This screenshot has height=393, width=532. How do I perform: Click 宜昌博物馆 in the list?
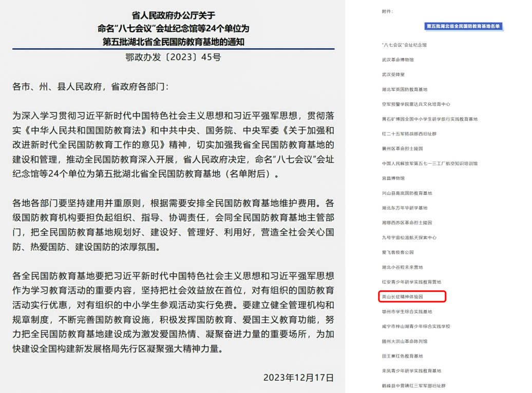coord(393,179)
